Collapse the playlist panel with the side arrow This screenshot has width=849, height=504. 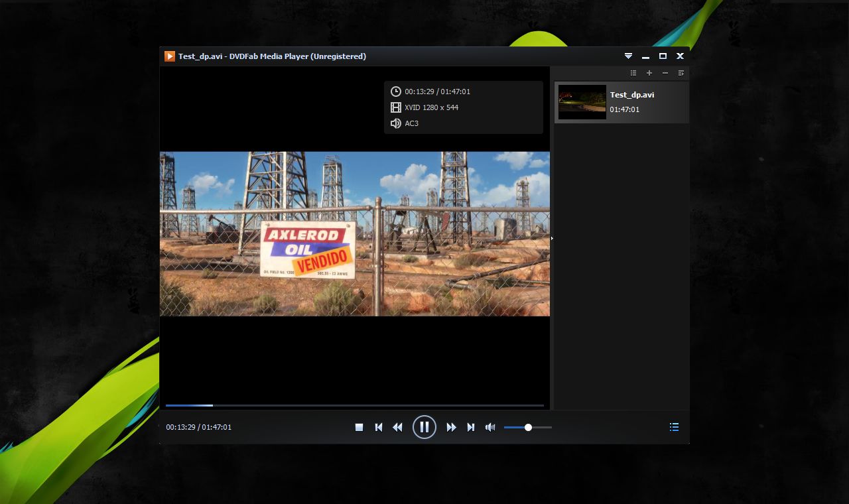[552, 238]
